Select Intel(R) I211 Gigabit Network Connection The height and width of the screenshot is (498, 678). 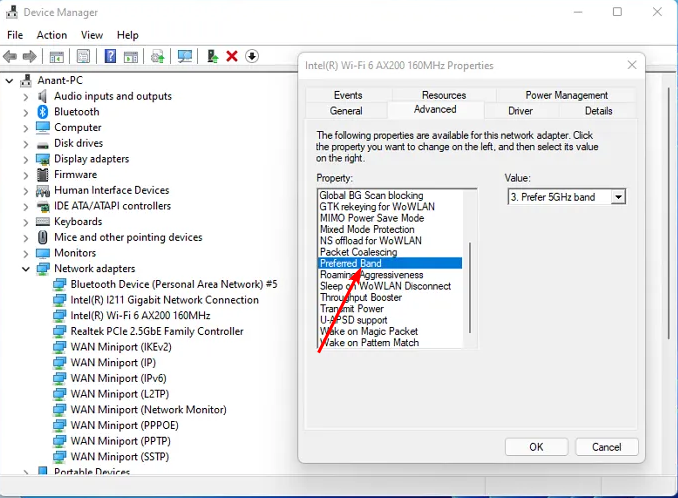(x=164, y=300)
